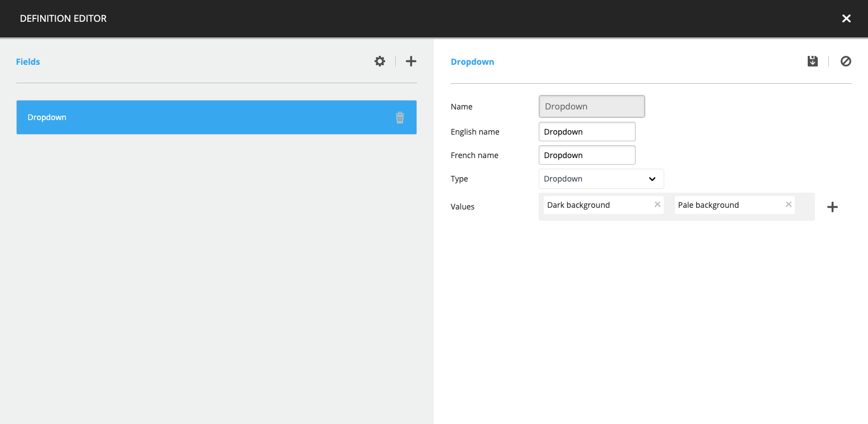This screenshot has height=424, width=868.
Task: Click the grayed-out Name field
Action: tap(591, 106)
